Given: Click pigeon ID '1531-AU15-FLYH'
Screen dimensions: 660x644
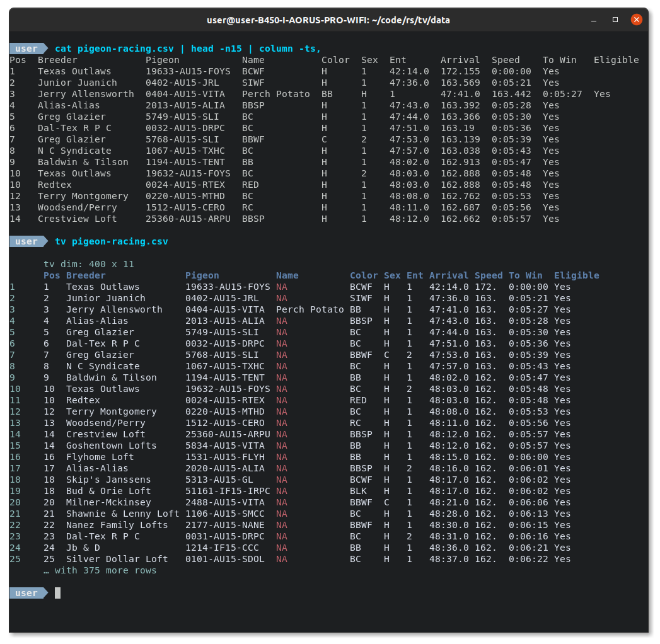Looking at the screenshot, I should (x=225, y=457).
